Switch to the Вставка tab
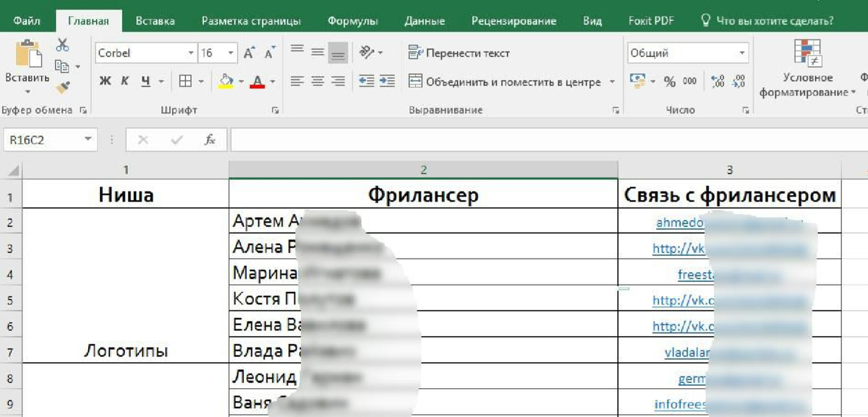The height and width of the screenshot is (417, 868). 155,21
